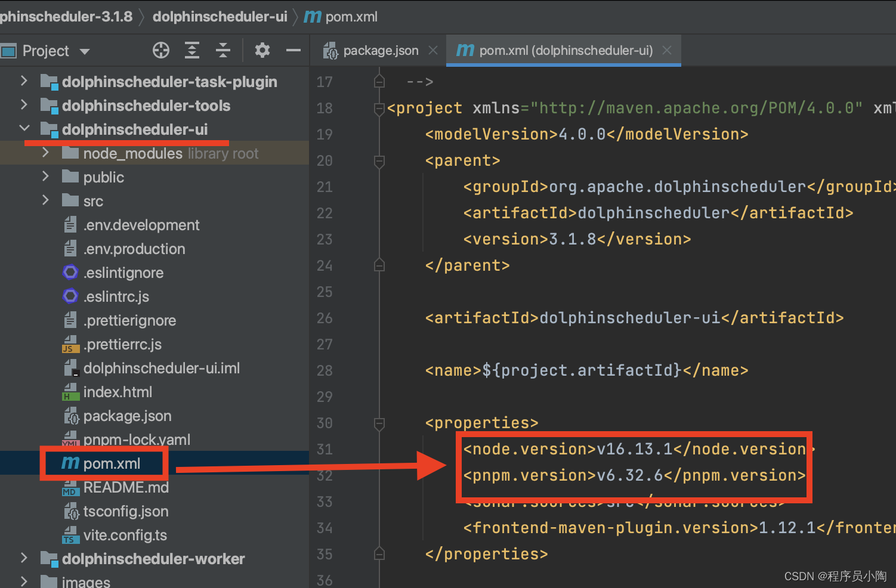Place cursor on frontend-maven-plugin.version line
This screenshot has height=588, width=896.
coord(679,528)
